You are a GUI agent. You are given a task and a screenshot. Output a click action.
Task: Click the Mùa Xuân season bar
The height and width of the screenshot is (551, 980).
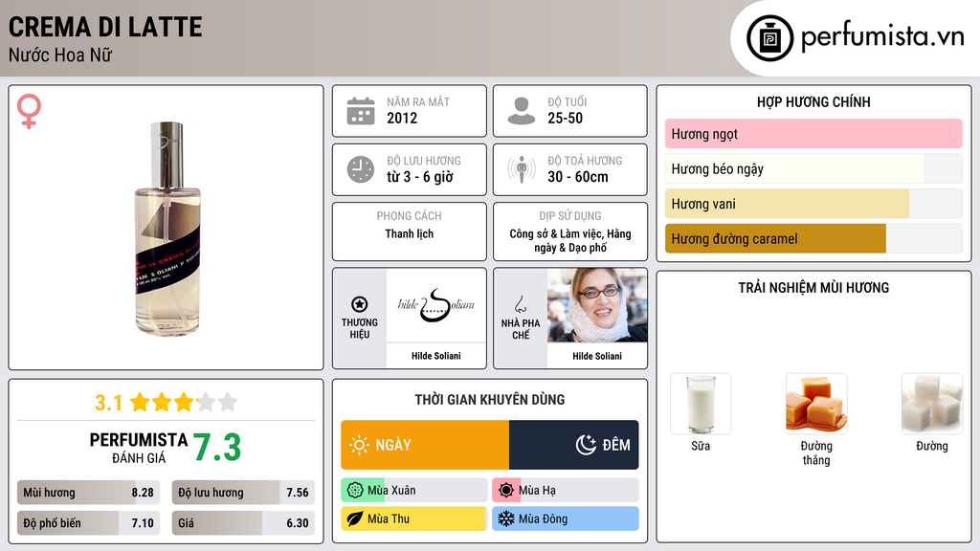coord(414,491)
